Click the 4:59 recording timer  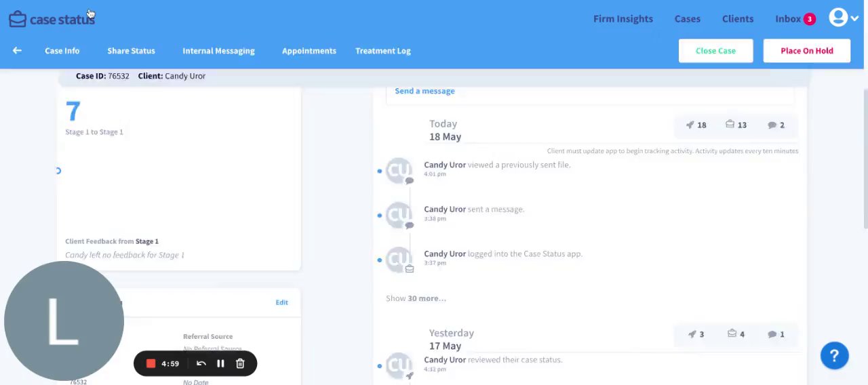(x=170, y=364)
